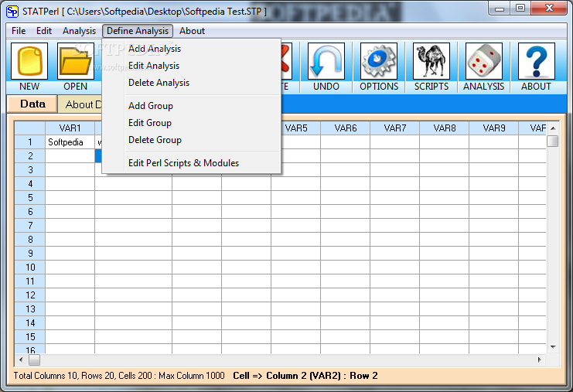
Task: Click the Cell => Column 2 status text
Action: point(305,376)
